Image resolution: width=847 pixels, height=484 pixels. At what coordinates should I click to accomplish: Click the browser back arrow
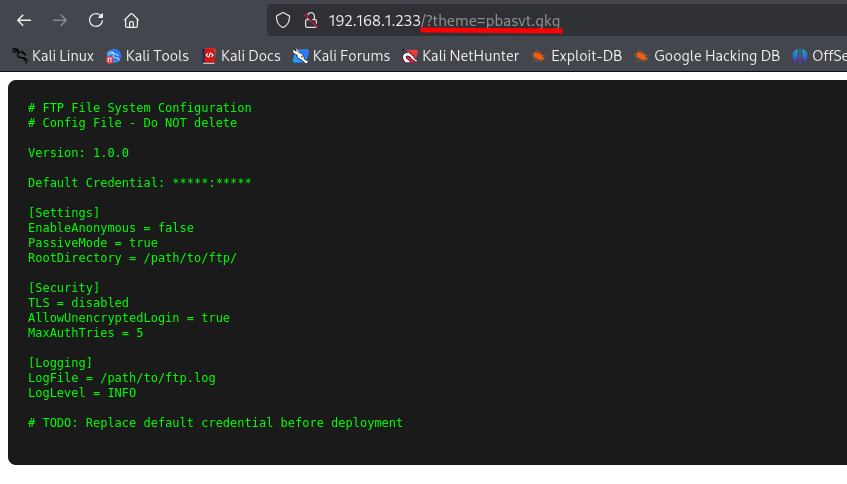point(24,20)
